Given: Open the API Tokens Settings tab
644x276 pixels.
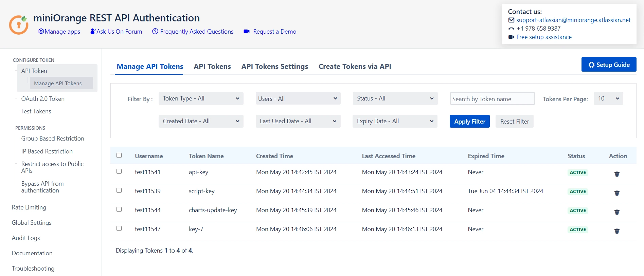Looking at the screenshot, I should (275, 67).
